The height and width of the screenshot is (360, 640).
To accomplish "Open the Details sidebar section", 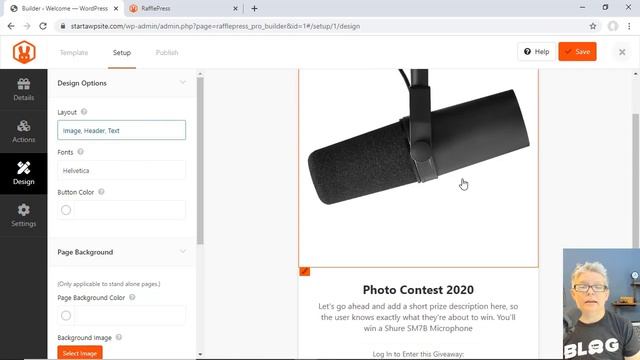I will pos(24,90).
